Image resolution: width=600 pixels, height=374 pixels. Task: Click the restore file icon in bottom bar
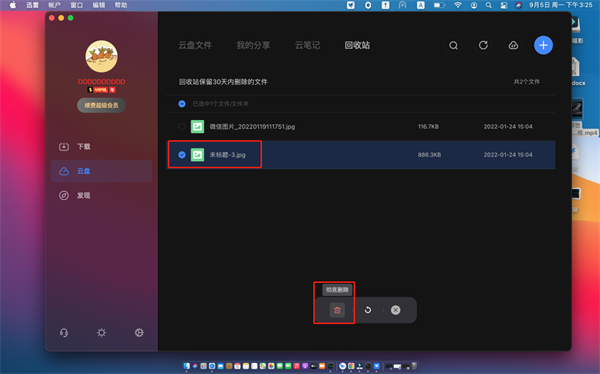tap(368, 310)
